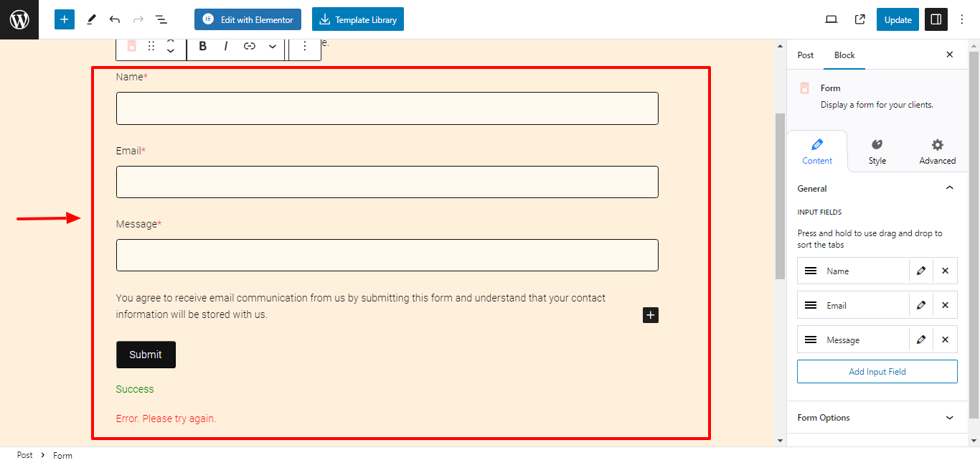The image size is (980, 463).
Task: Collapse the General section
Action: click(x=877, y=188)
